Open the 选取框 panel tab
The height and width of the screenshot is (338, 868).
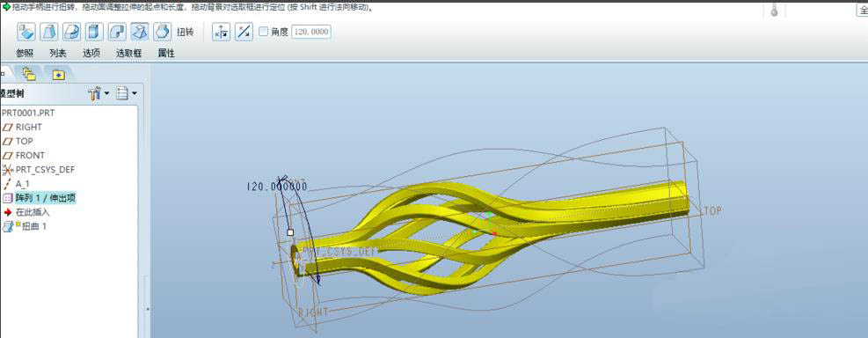click(x=129, y=53)
